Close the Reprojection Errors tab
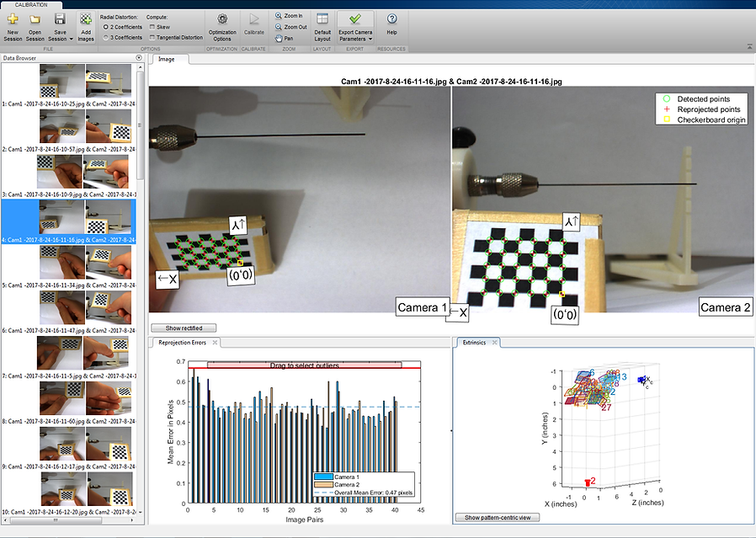This screenshot has height=538, width=756. (x=215, y=343)
